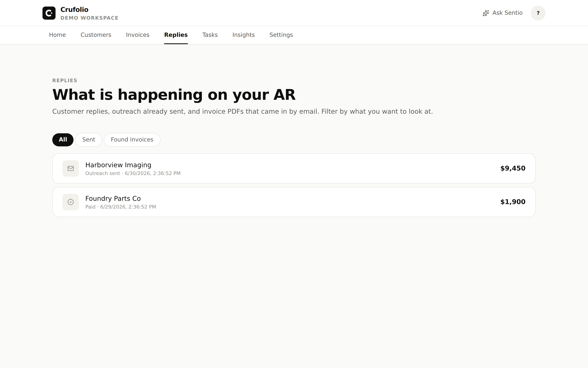Screen dimensions: 588x368
Task: Open the Settings tab
Action: (281, 35)
